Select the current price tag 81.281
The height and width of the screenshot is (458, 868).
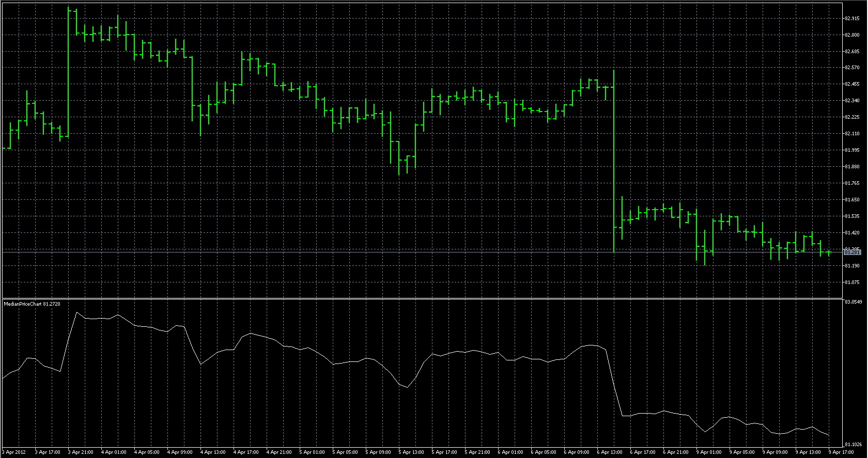[x=853, y=252]
